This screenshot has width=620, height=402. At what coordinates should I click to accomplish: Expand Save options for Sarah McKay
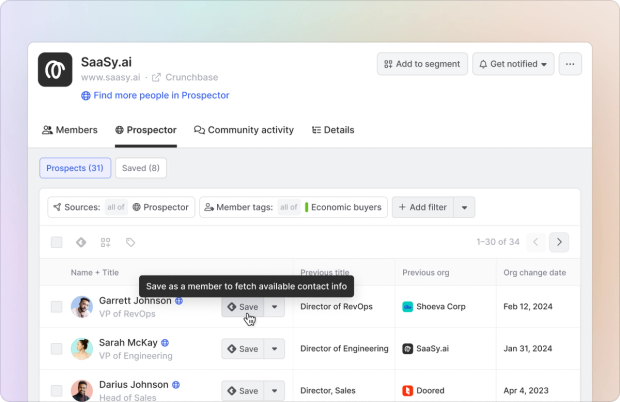pyautogui.click(x=274, y=349)
